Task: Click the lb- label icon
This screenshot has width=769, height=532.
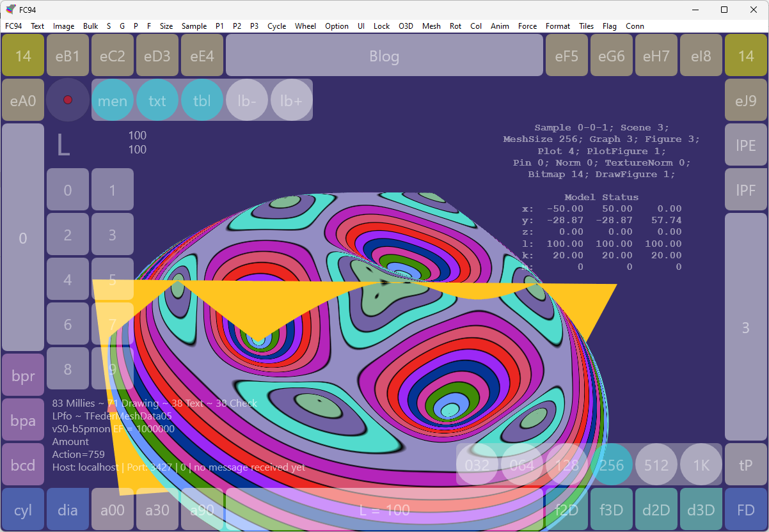Action: (x=247, y=100)
